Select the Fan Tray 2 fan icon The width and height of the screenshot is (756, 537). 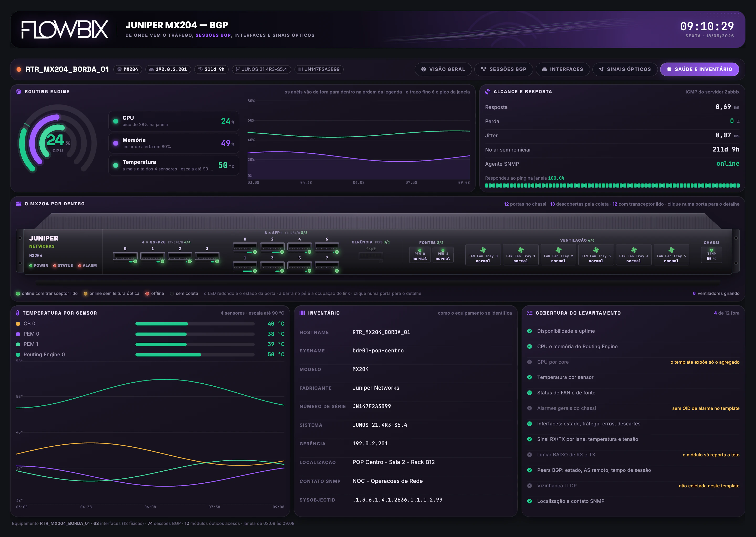[x=558, y=250]
